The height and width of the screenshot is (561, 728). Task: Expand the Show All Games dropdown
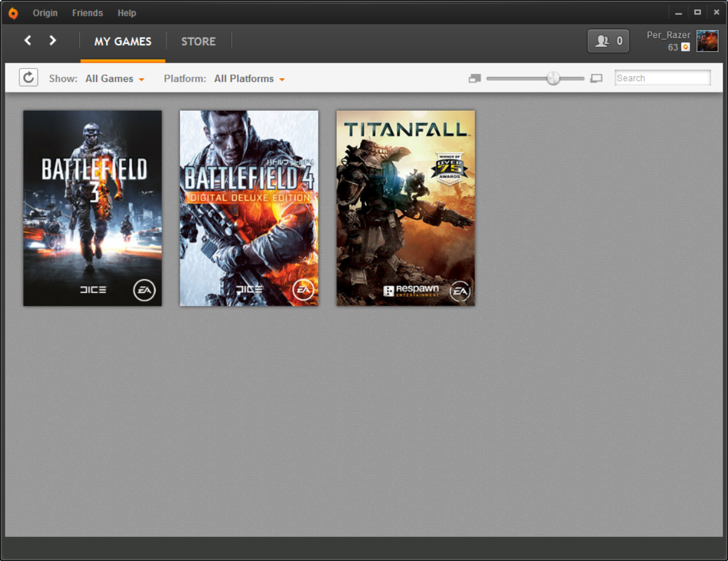115,78
